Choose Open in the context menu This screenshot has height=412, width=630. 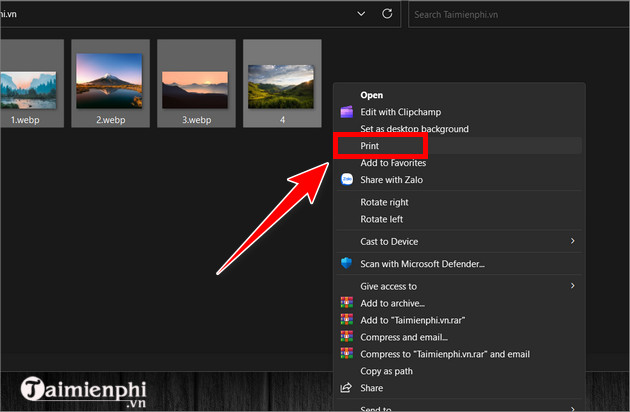click(459, 95)
